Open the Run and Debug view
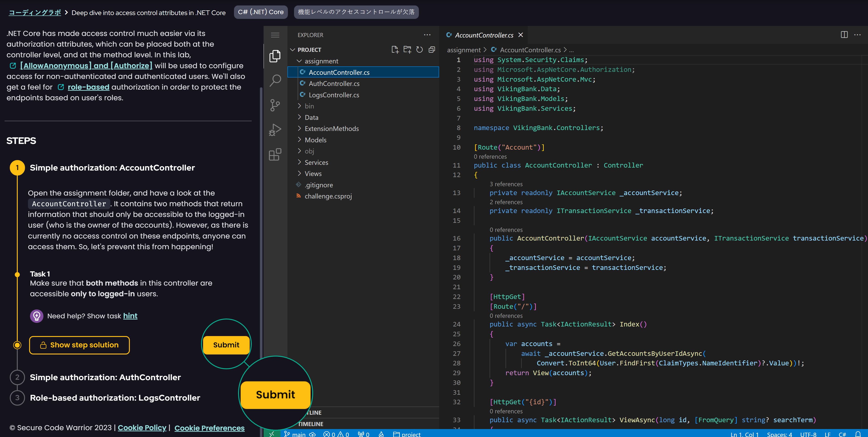This screenshot has height=437, width=868. click(275, 130)
